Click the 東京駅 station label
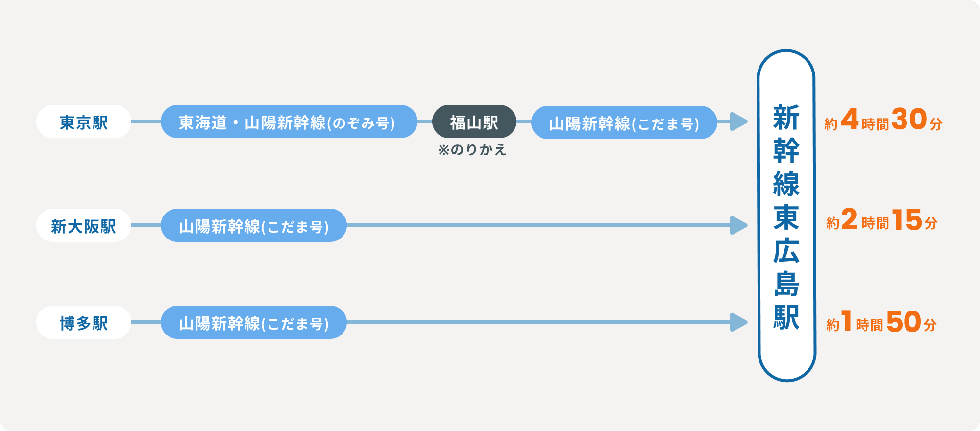 [83, 121]
